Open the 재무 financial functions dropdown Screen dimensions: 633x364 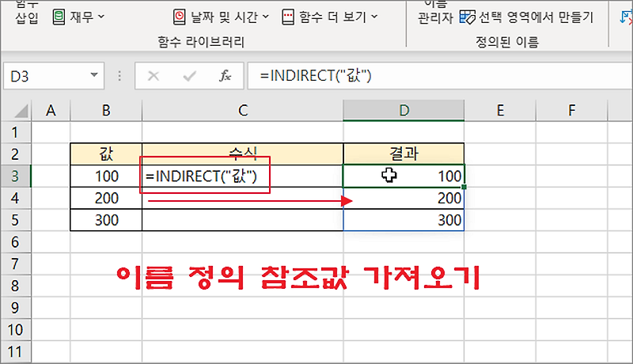pos(78,17)
